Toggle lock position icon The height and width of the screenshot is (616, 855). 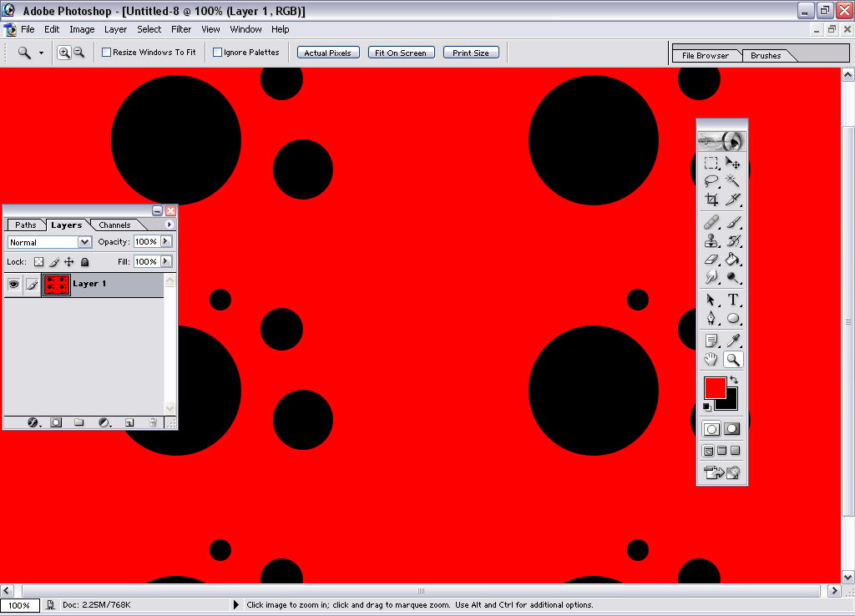(x=69, y=261)
